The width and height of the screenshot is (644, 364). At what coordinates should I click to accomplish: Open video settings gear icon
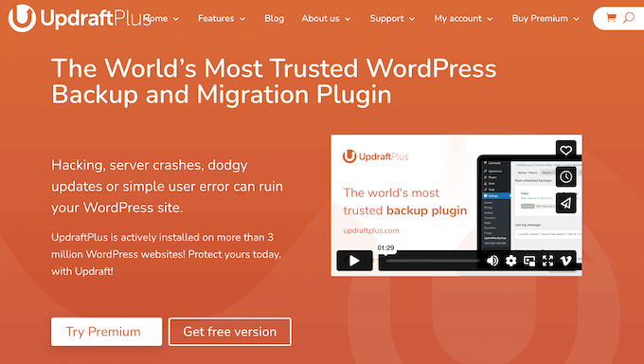(x=510, y=261)
